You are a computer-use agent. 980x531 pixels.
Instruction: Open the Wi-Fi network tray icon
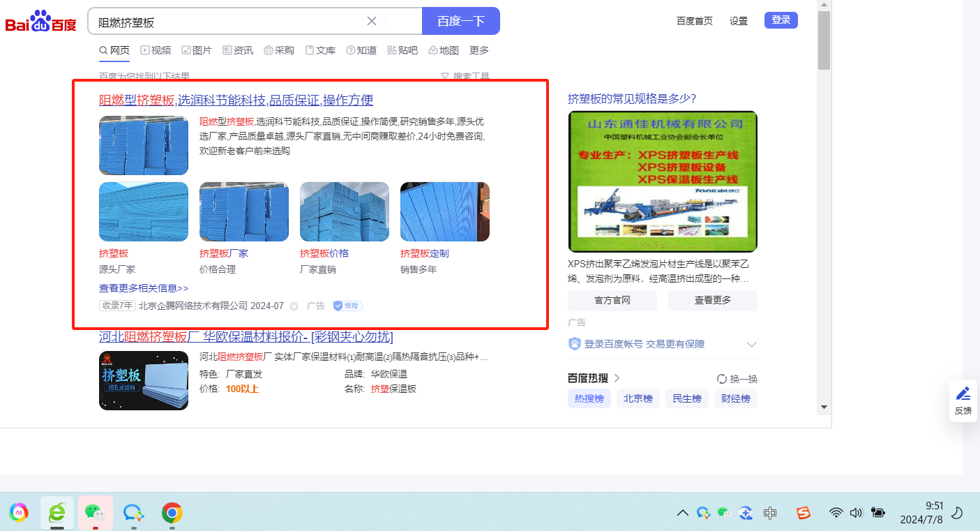(836, 513)
